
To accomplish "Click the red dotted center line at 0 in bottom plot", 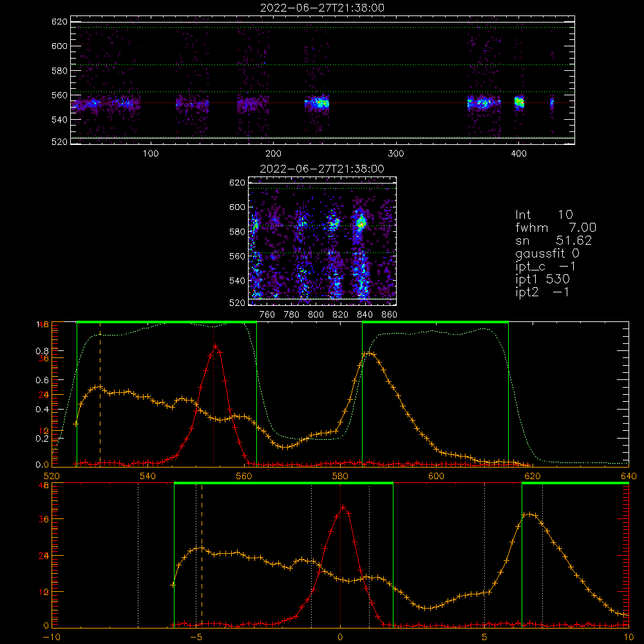I will click(340, 555).
